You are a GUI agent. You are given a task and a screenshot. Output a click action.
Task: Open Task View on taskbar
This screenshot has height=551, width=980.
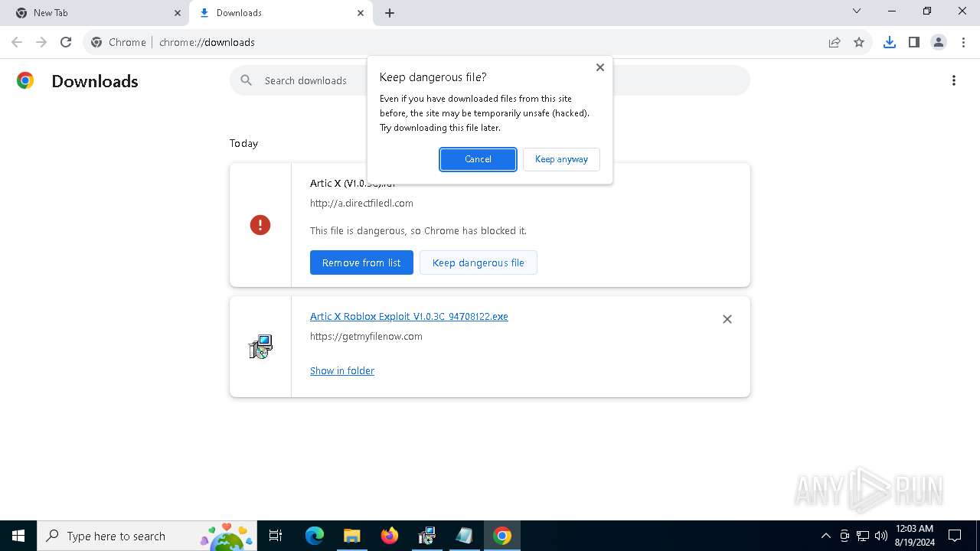coord(276,536)
